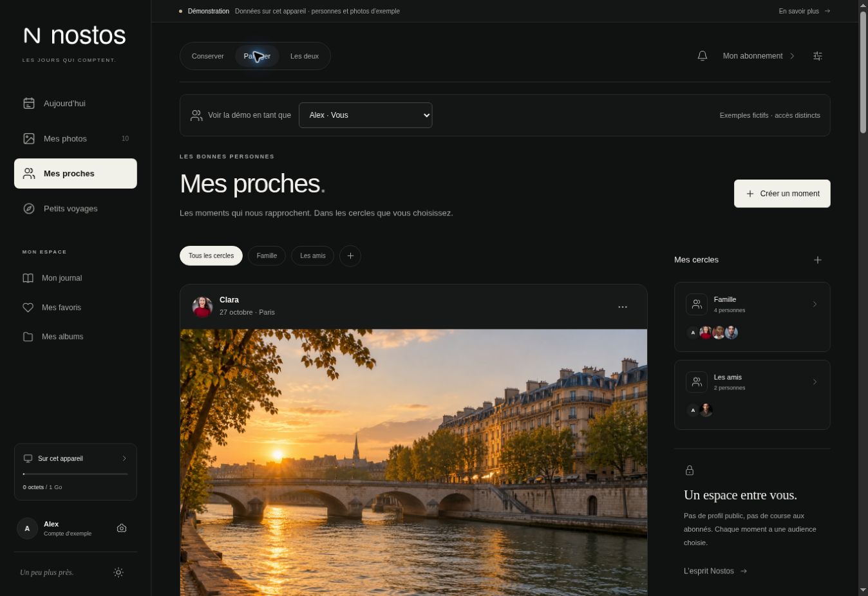Click the Les amis member avatars row
The height and width of the screenshot is (596, 868).
tap(699, 410)
